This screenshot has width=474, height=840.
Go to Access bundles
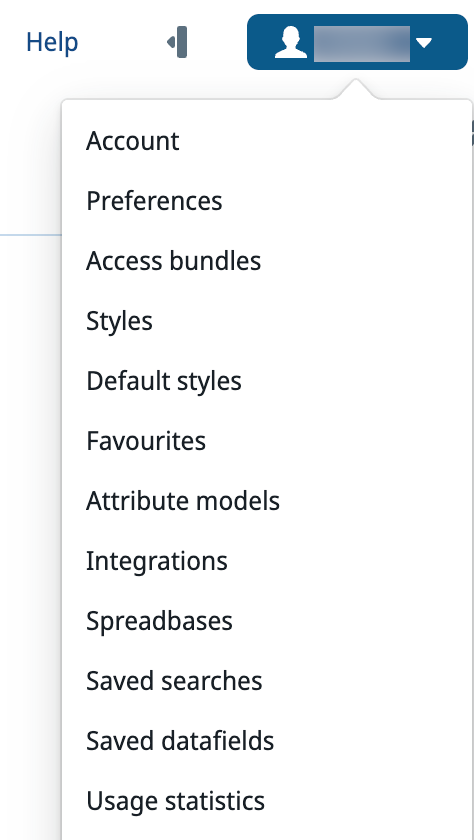coord(174,261)
